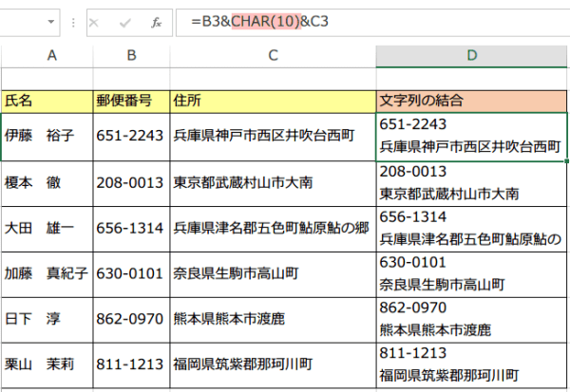Select postal code cell 651-2243 in column B
The width and height of the screenshot is (570, 392).
pyautogui.click(x=132, y=137)
